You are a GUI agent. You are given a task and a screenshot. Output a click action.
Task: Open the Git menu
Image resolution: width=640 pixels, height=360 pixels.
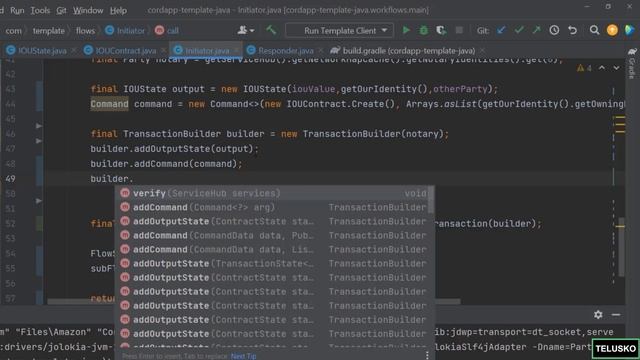click(61, 10)
